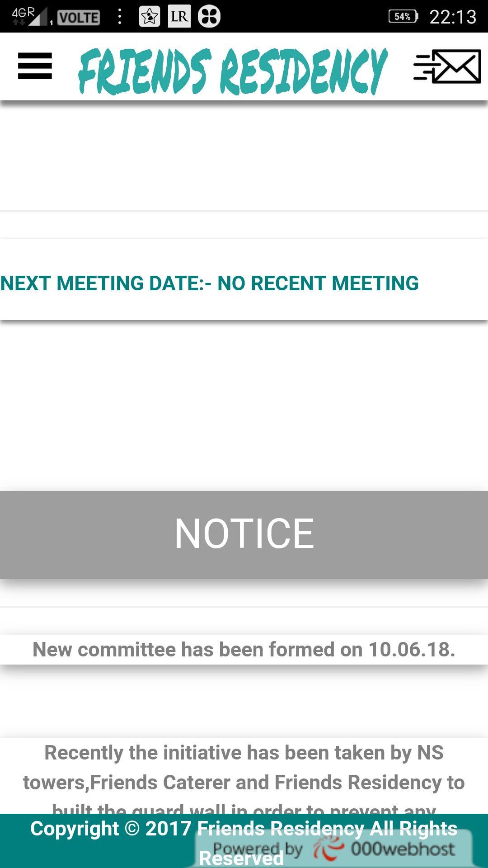Tap the gray NOTICE banner
The width and height of the screenshot is (488, 868).
click(244, 534)
